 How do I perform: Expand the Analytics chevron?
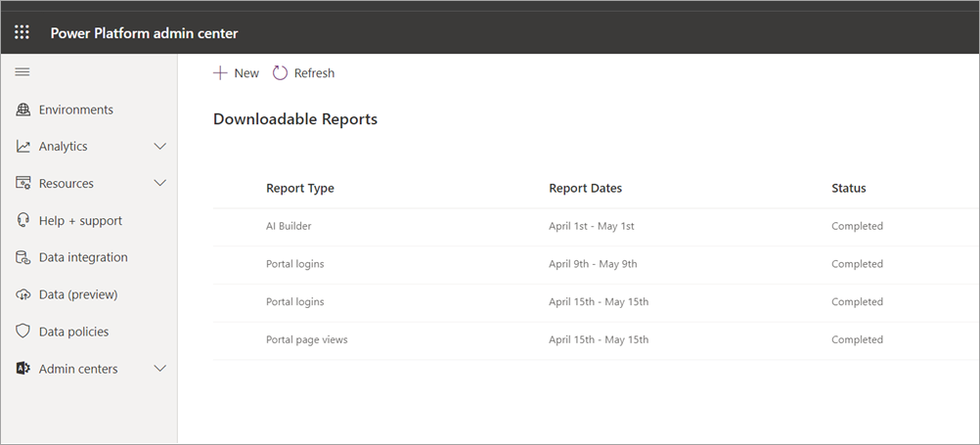click(160, 147)
